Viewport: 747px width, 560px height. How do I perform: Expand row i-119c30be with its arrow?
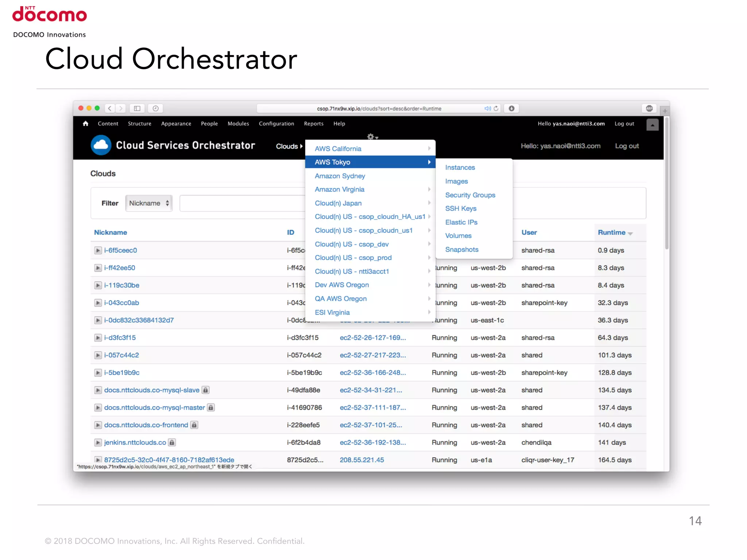98,285
